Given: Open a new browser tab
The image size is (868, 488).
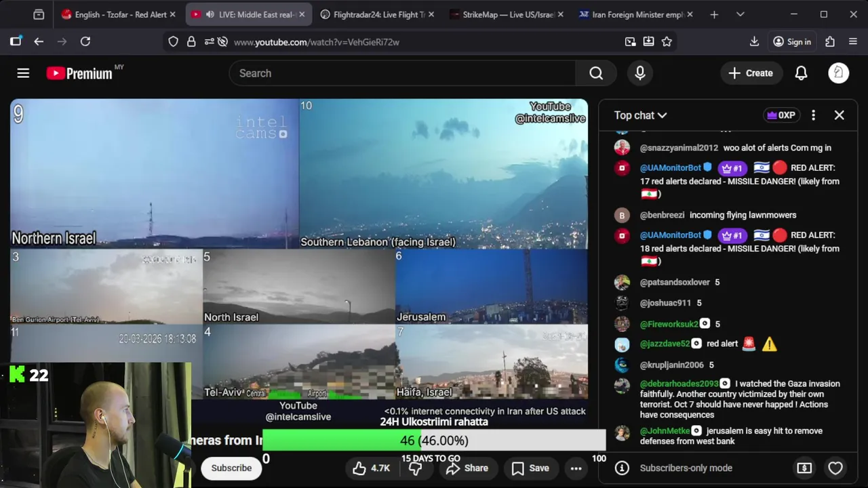Looking at the screenshot, I should point(714,14).
